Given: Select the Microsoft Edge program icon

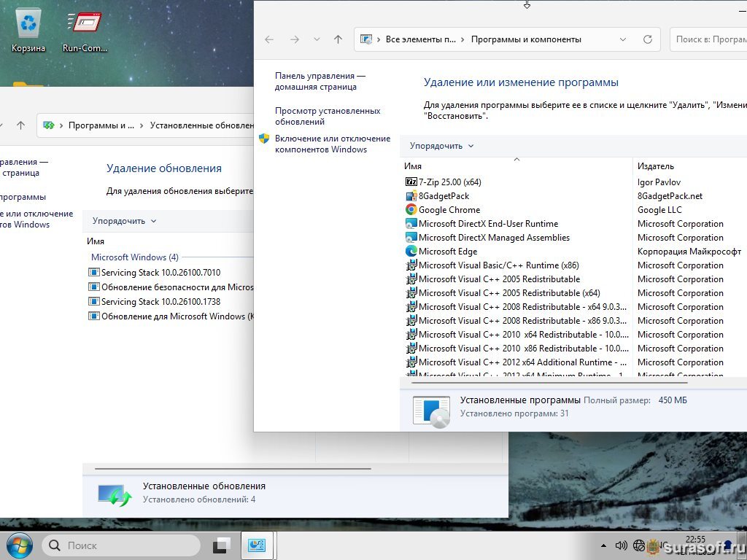Looking at the screenshot, I should 411,252.
